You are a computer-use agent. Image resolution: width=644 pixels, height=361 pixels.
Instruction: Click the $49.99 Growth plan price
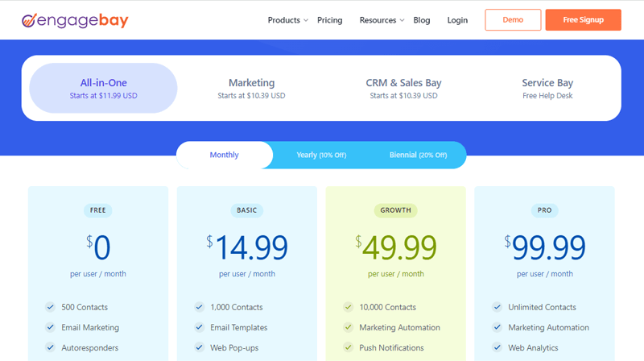(x=395, y=247)
